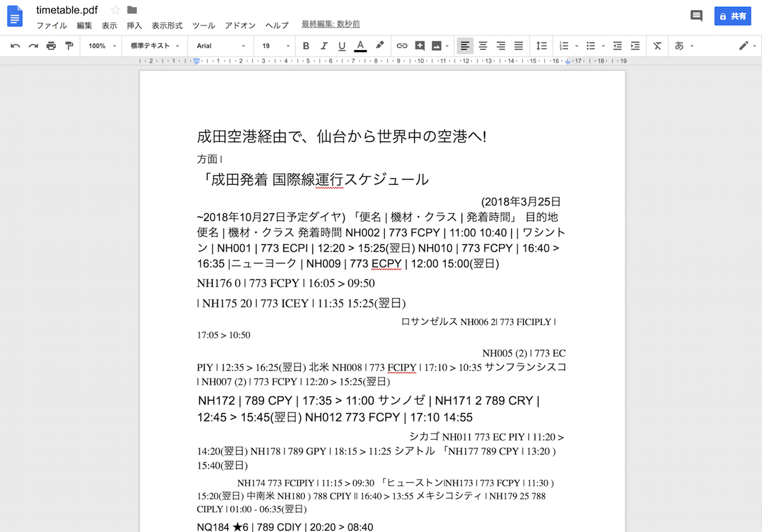Click the line starting with NH175 20
Image resolution: width=762 pixels, height=532 pixels.
click(302, 303)
